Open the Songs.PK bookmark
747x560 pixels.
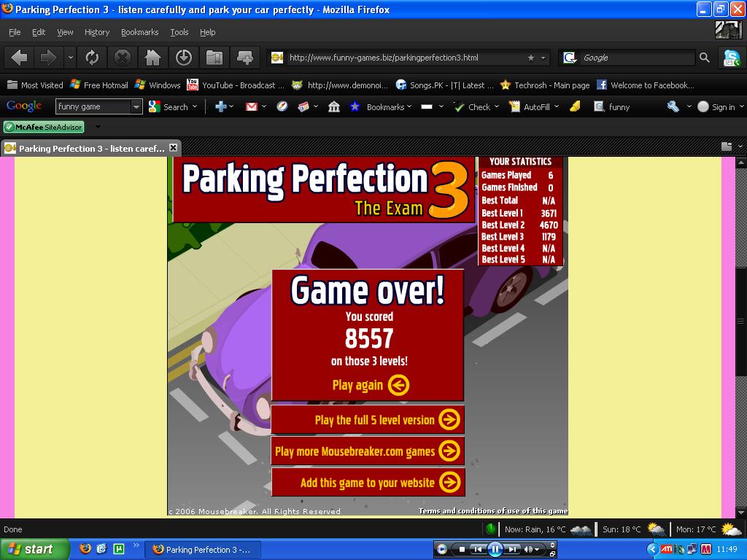tap(444, 85)
